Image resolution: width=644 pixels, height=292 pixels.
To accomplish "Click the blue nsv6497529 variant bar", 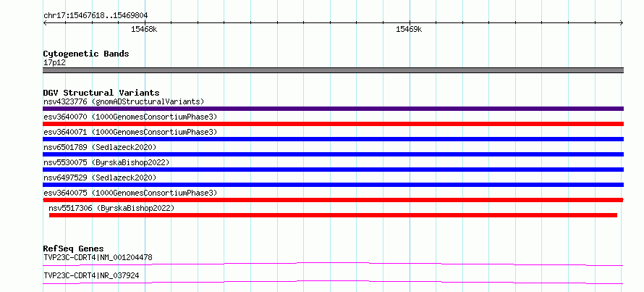I will point(333,185).
